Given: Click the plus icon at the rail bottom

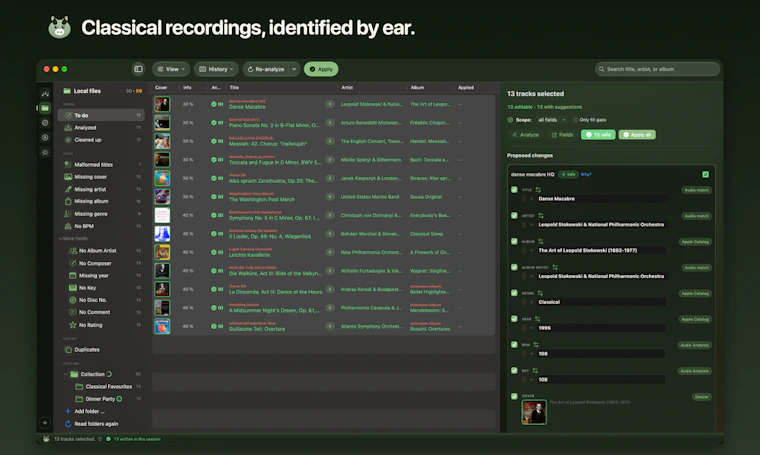Looking at the screenshot, I should point(45,423).
